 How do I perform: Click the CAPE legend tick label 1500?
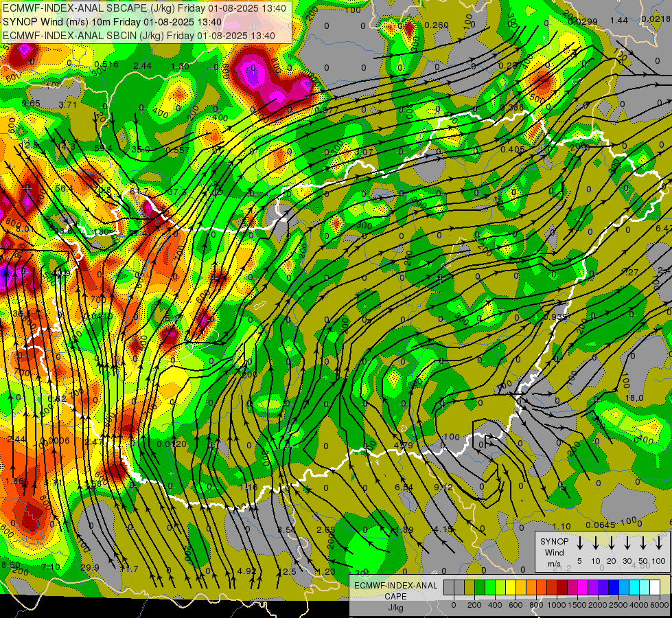pos(577,605)
